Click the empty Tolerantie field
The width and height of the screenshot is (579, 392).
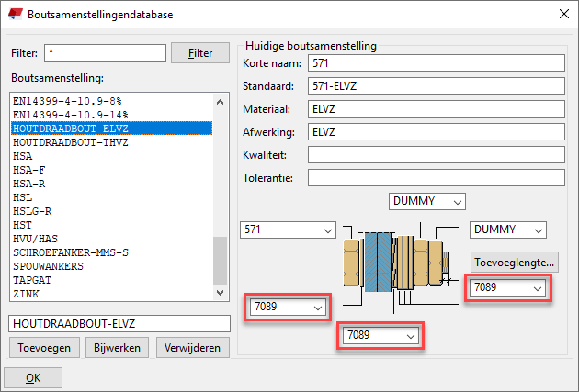(x=437, y=177)
